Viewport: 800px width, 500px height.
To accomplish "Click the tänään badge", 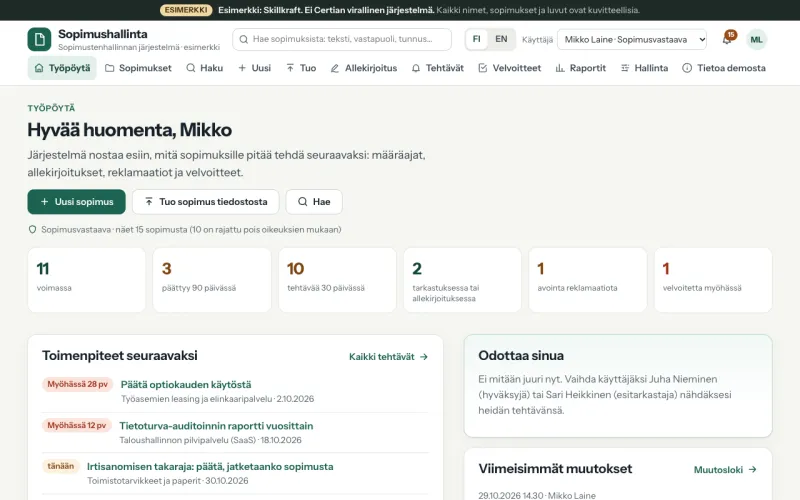I will click(x=61, y=466).
